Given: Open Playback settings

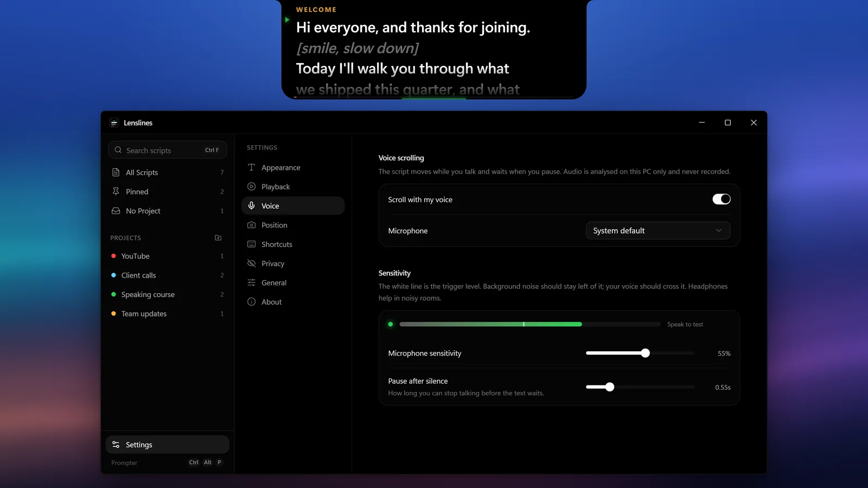Looking at the screenshot, I should tap(293, 187).
